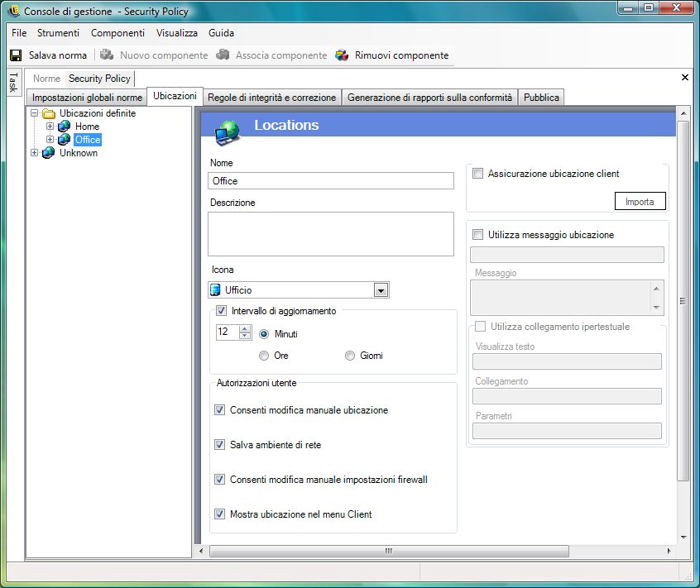The image size is (700, 588).
Task: Click the globe icon beside Home
Action: (x=65, y=127)
